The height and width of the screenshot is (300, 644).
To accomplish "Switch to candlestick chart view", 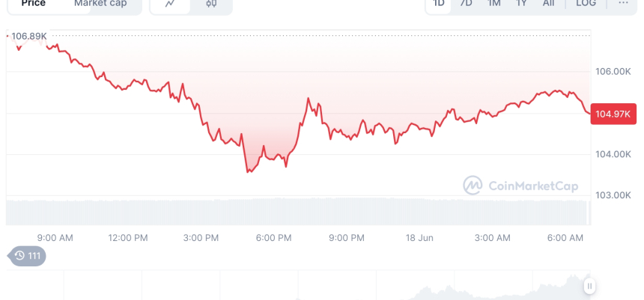I will point(211,4).
